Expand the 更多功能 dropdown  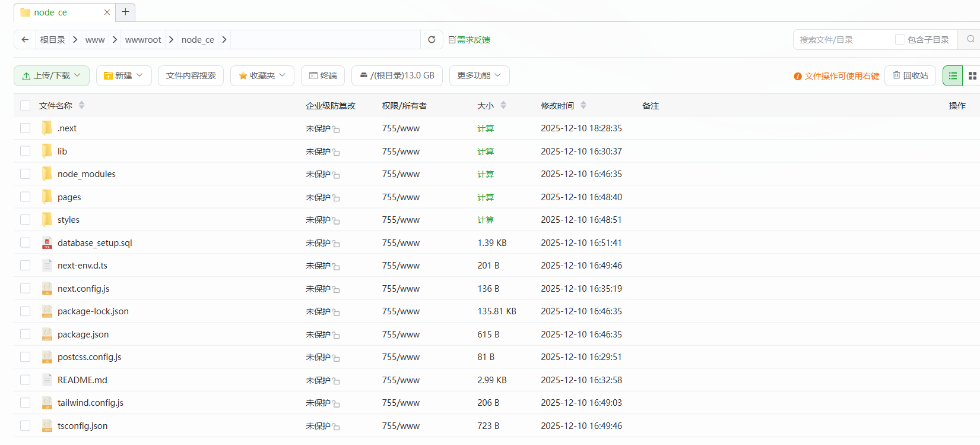point(479,75)
